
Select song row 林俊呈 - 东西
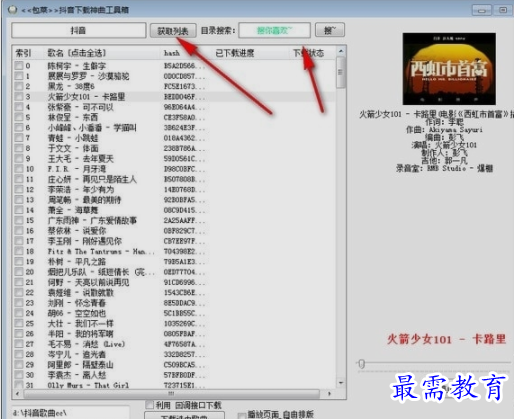point(173,117)
